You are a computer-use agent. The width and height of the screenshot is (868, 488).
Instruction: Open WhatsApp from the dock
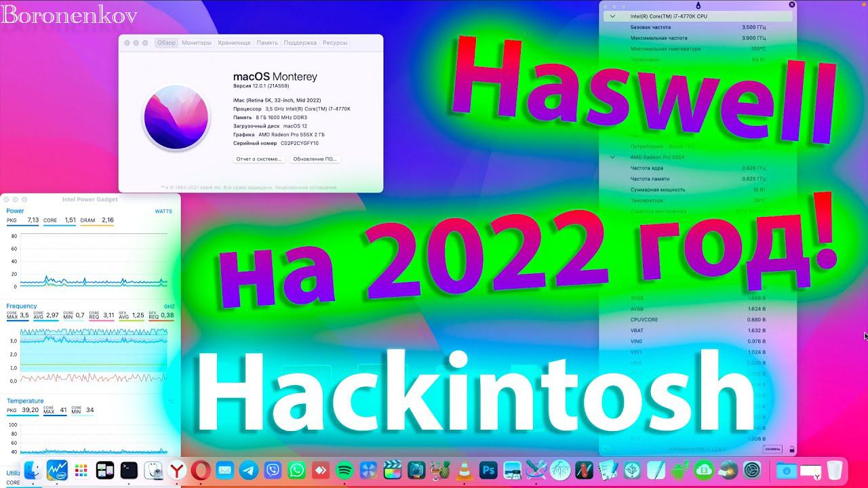[x=296, y=470]
